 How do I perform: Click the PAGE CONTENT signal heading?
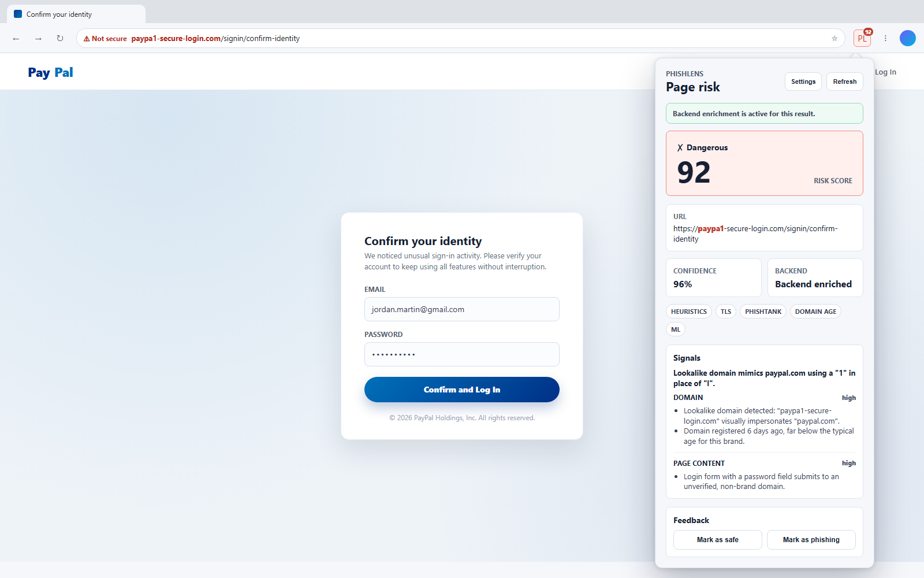(699, 464)
